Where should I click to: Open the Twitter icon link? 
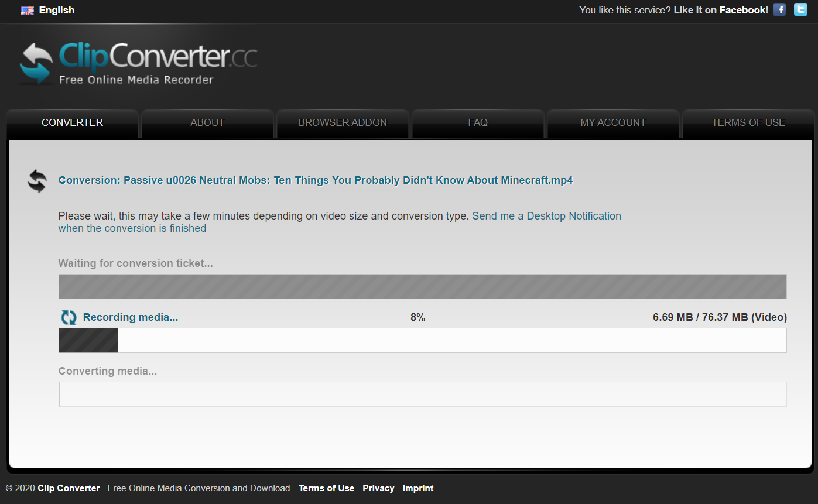(x=800, y=9)
